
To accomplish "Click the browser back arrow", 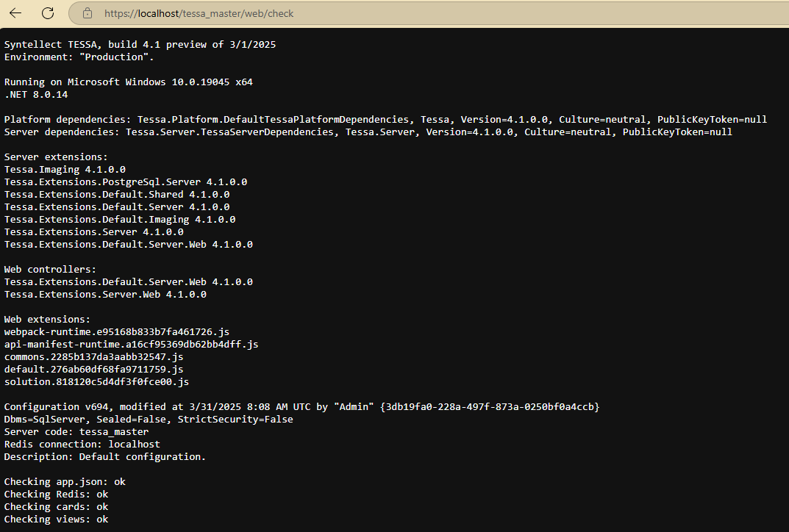I will click(15, 13).
